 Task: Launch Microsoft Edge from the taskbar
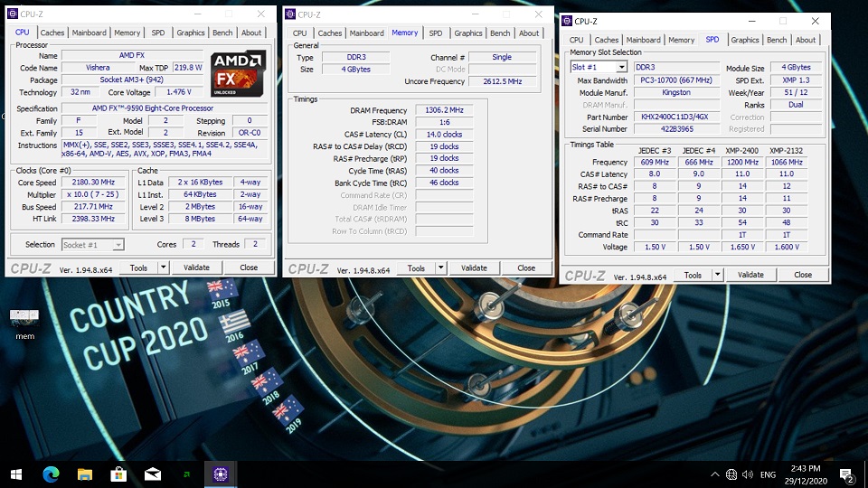tap(51, 474)
